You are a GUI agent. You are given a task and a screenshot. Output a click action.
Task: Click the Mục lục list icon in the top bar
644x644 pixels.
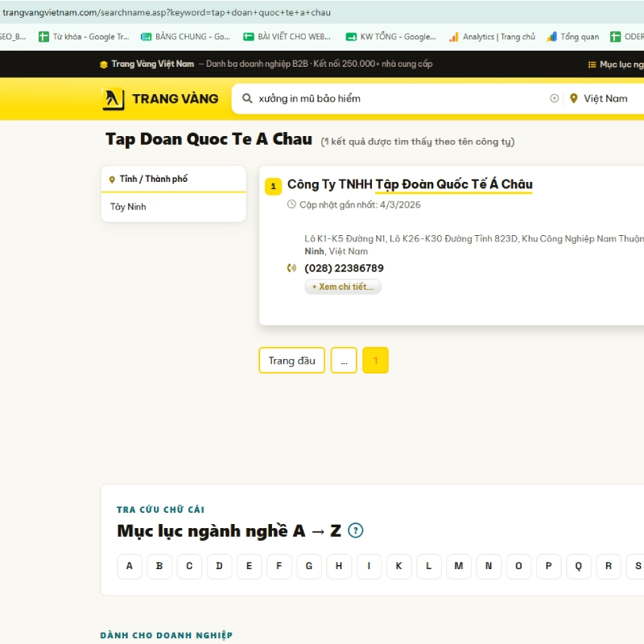coord(592,64)
